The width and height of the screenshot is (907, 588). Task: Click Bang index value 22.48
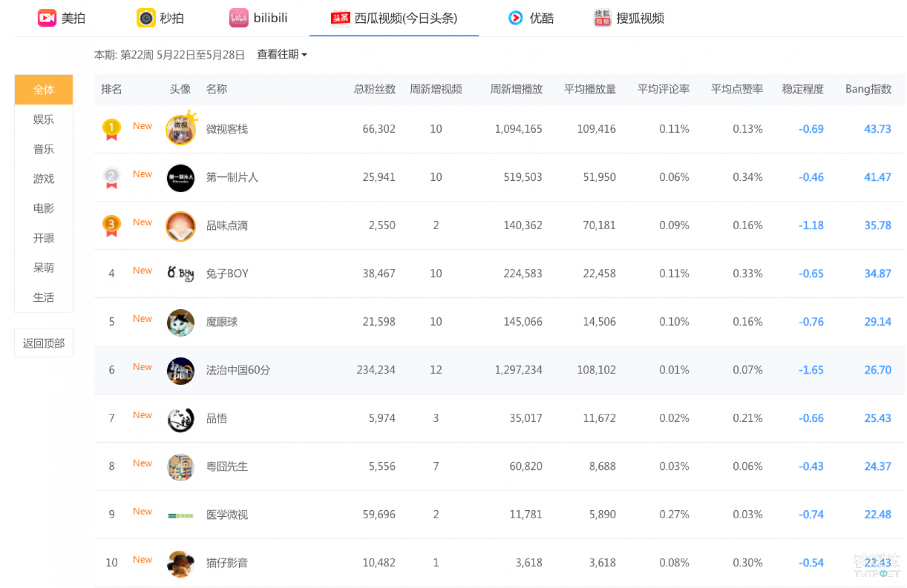[878, 514]
